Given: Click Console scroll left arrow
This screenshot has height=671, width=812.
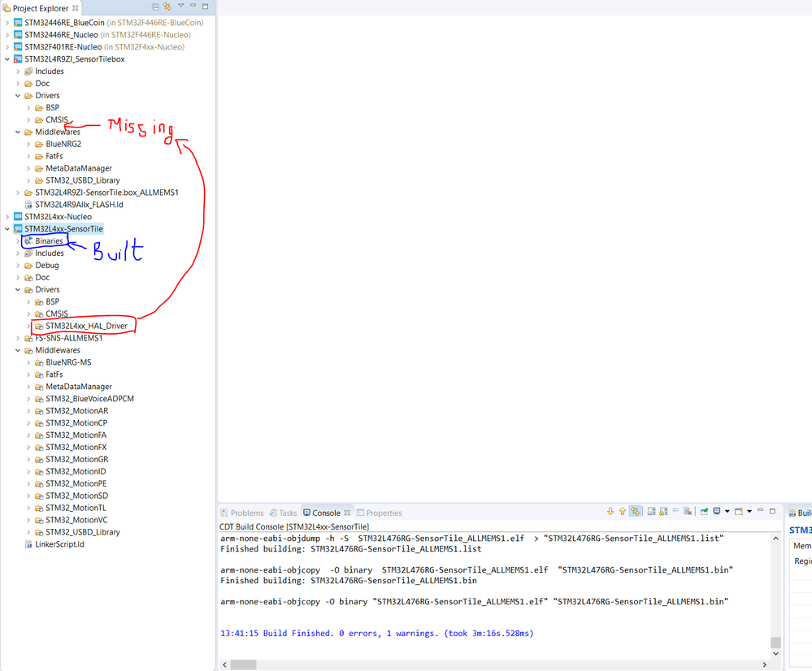Looking at the screenshot, I should pyautogui.click(x=225, y=665).
